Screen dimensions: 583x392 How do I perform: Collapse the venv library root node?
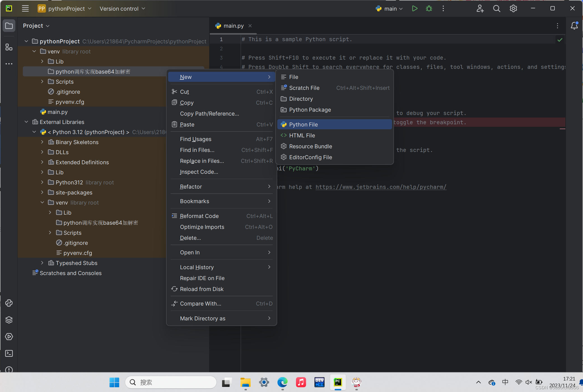(x=34, y=51)
